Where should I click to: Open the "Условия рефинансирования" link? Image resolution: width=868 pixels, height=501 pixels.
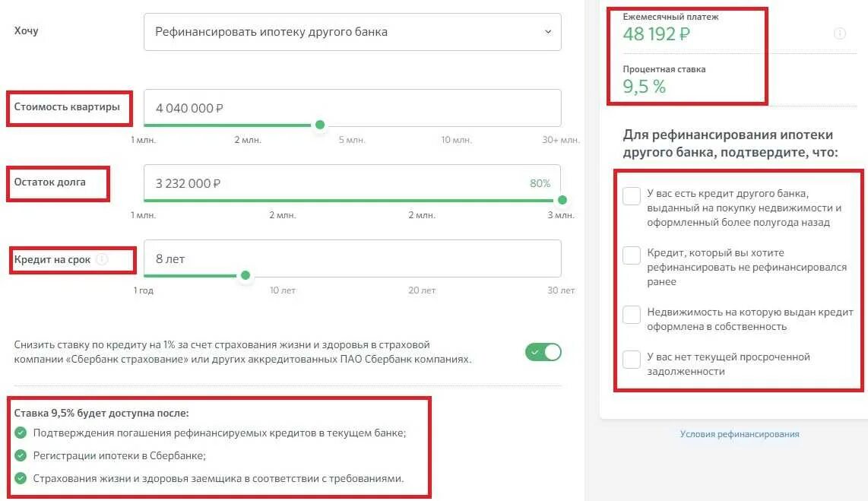coord(739,434)
